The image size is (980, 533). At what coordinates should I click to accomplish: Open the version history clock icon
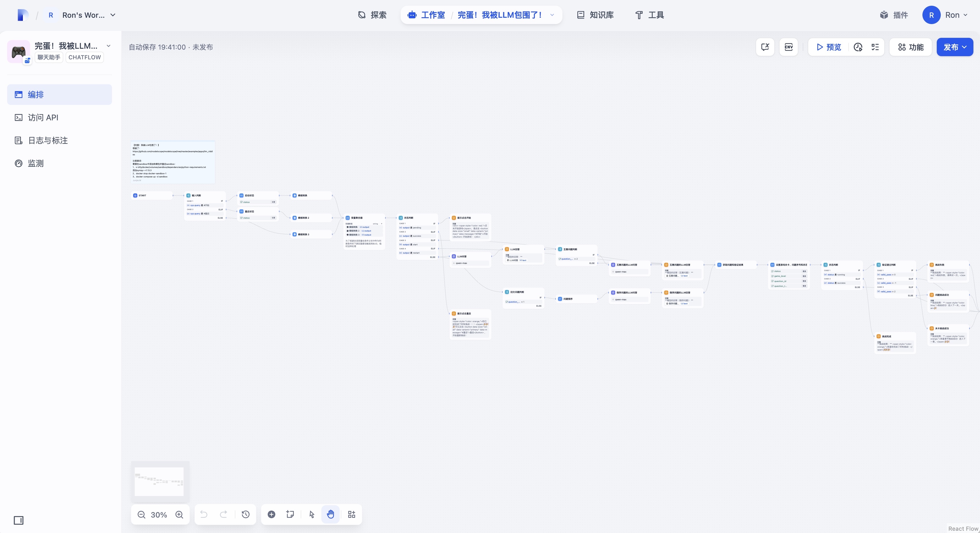tap(246, 515)
